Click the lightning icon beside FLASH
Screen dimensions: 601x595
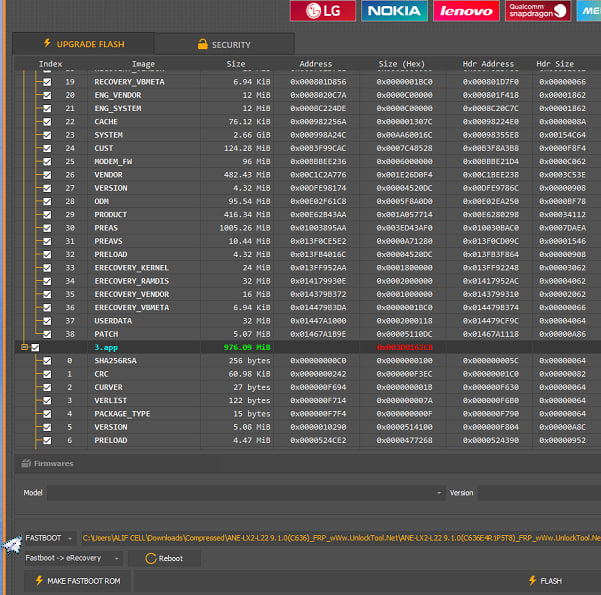[531, 581]
